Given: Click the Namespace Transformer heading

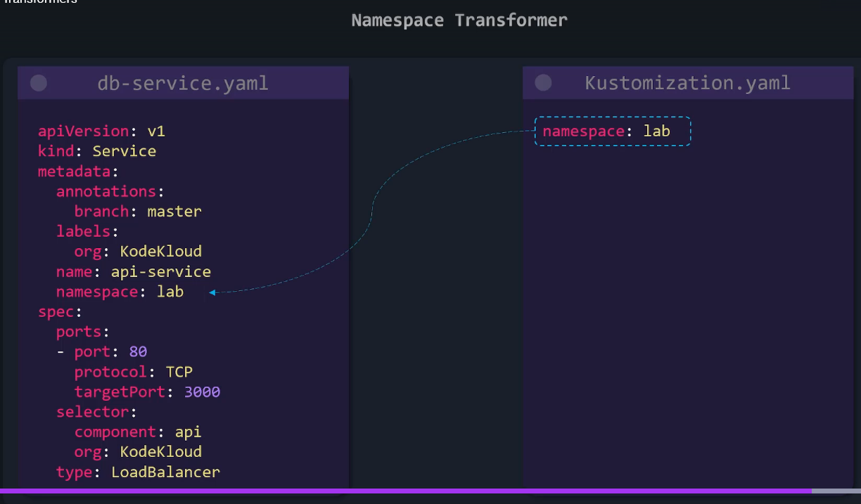Looking at the screenshot, I should (x=459, y=20).
